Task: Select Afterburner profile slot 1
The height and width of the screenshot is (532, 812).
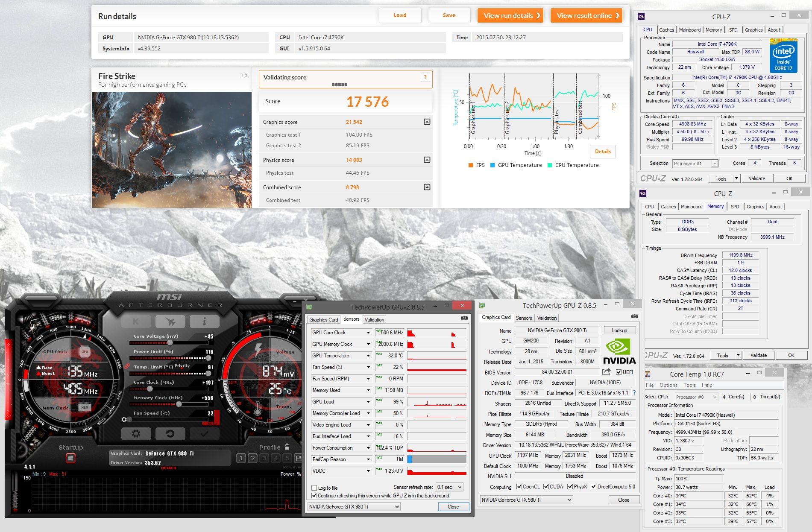Action: 241,458
